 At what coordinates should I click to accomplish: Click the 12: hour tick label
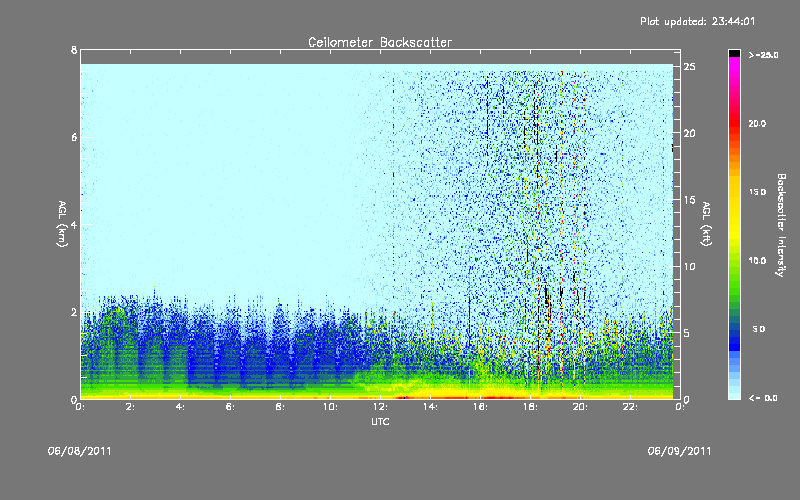380,407
